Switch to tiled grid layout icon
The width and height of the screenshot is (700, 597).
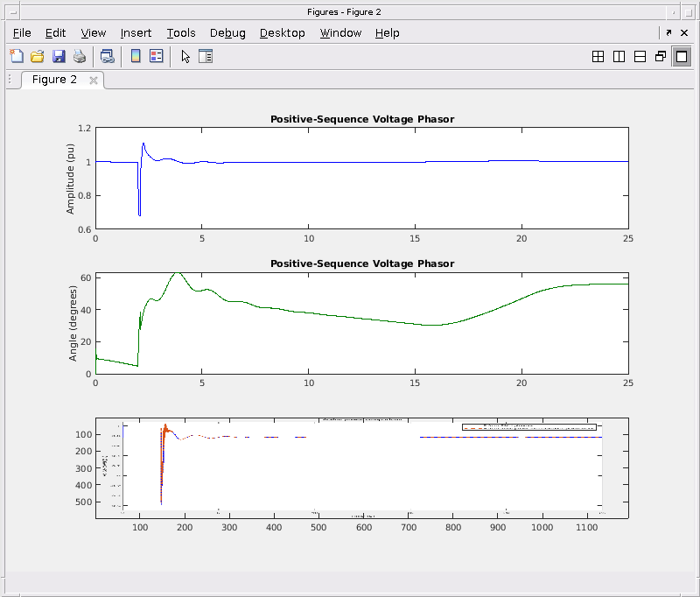tap(598, 57)
